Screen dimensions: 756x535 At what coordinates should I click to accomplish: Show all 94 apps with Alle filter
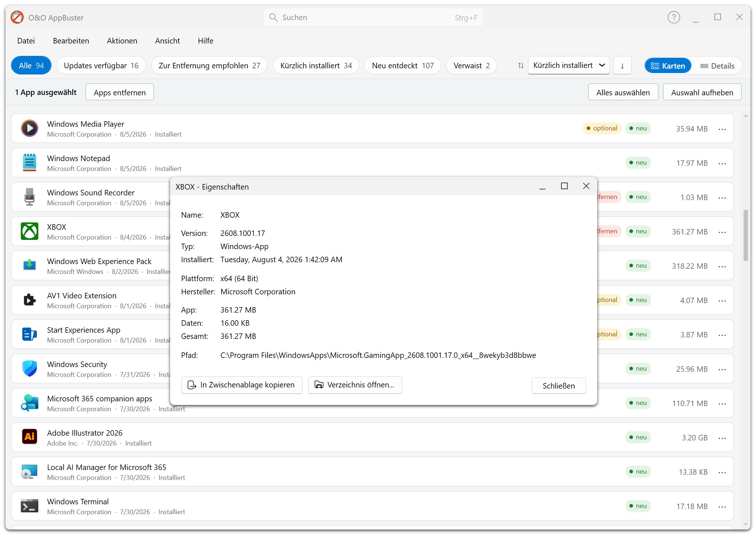click(31, 65)
